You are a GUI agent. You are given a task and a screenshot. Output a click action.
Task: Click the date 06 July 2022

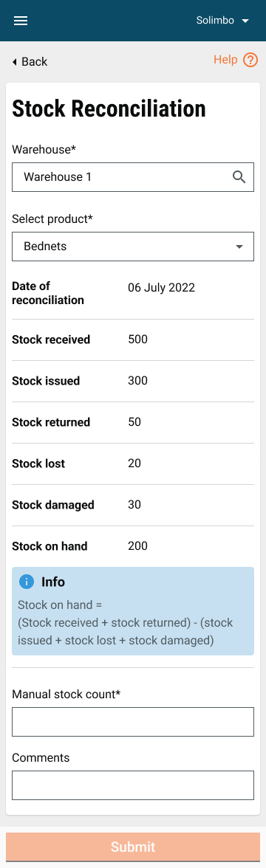tap(161, 288)
